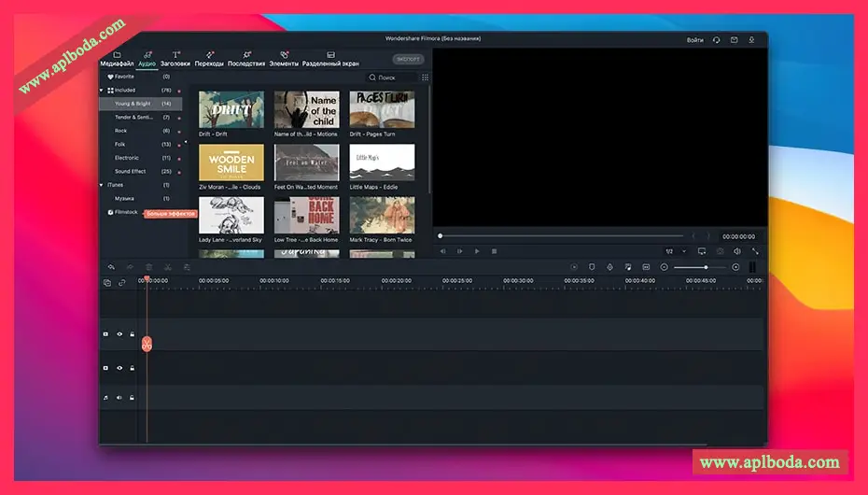
Task: Toggle lock on the first video track
Action: pyautogui.click(x=133, y=333)
